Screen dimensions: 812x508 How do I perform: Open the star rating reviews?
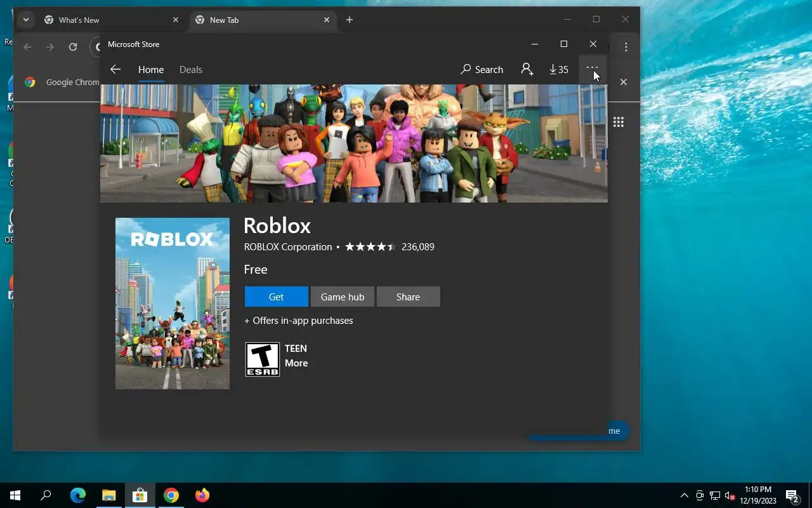370,246
